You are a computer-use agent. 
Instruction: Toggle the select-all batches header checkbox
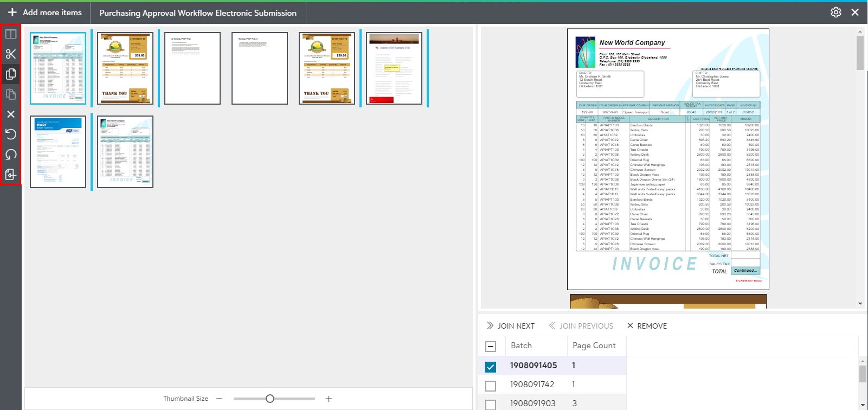pos(491,346)
